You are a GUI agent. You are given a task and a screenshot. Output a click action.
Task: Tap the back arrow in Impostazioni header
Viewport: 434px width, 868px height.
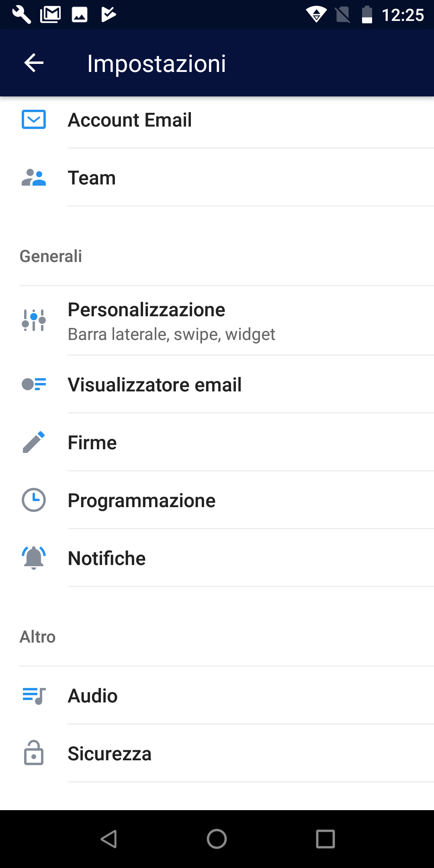(x=34, y=63)
